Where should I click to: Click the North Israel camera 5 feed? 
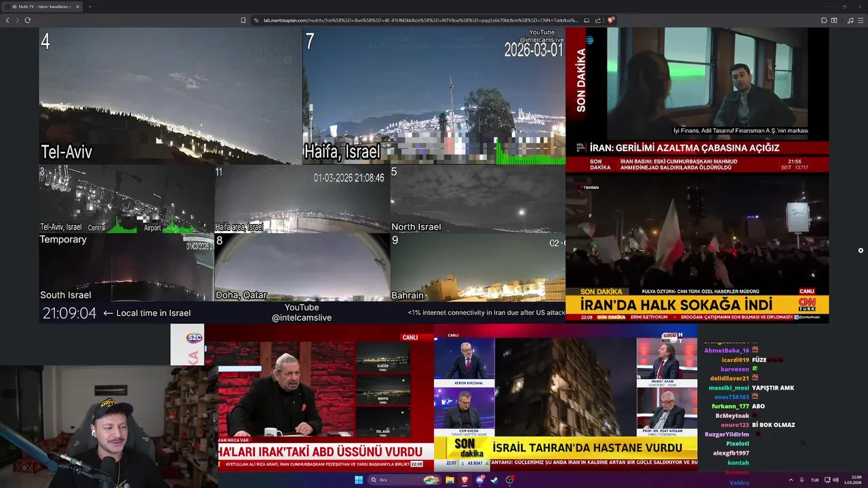[477, 199]
